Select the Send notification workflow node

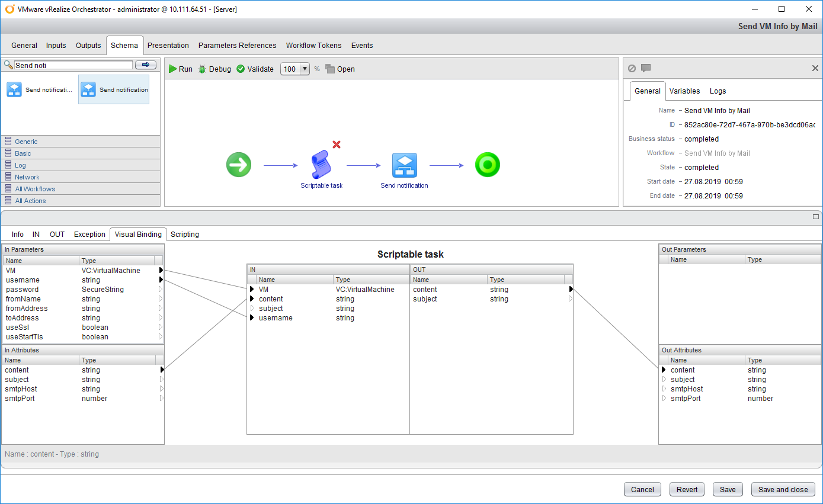pyautogui.click(x=404, y=165)
